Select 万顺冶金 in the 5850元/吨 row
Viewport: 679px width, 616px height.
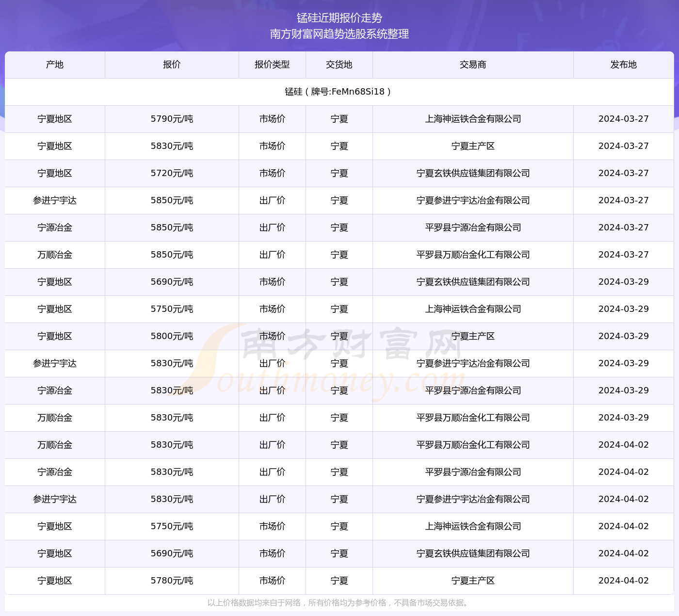[55, 255]
